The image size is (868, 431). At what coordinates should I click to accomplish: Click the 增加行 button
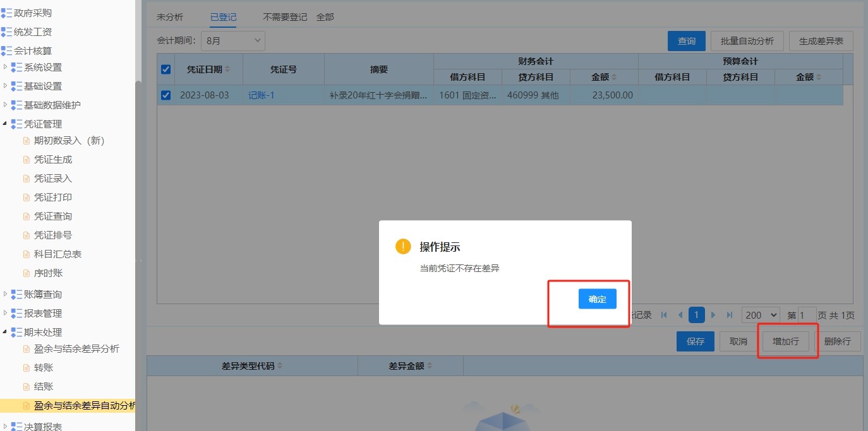(x=786, y=341)
